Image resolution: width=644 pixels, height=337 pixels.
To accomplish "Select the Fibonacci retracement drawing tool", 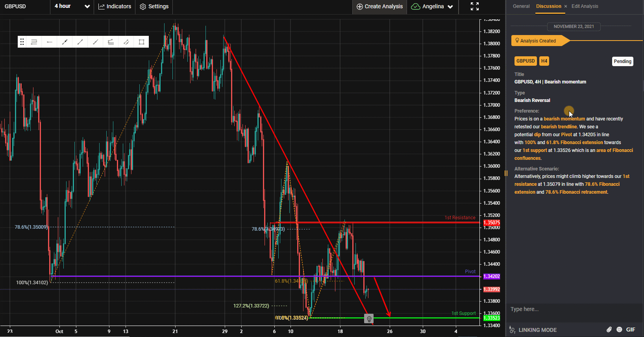I will (111, 42).
